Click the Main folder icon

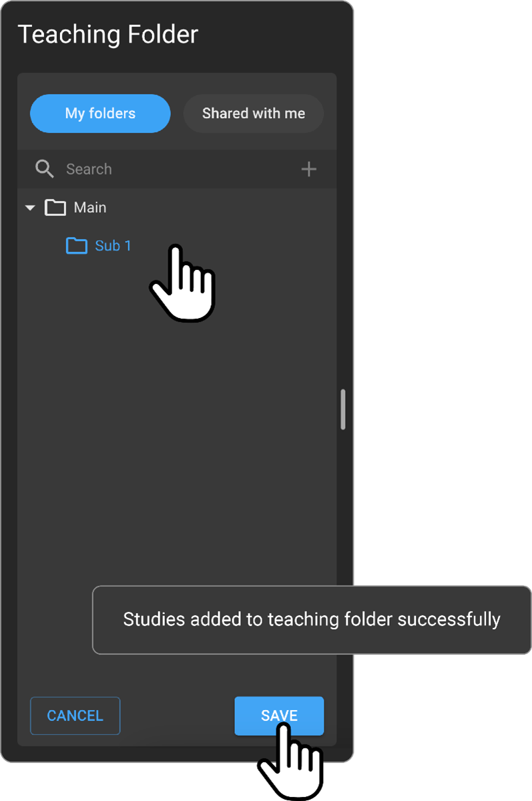(55, 208)
